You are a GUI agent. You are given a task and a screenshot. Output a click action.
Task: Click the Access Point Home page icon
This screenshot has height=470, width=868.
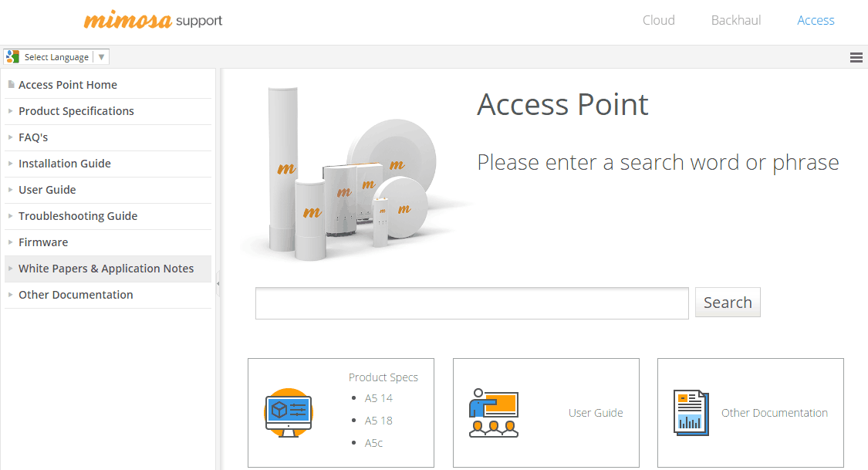[x=11, y=85]
